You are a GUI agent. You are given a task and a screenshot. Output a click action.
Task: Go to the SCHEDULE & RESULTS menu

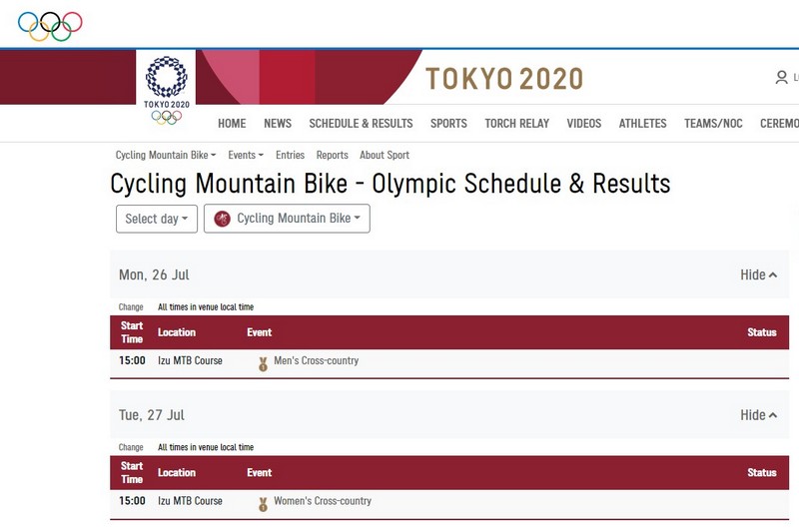361,124
